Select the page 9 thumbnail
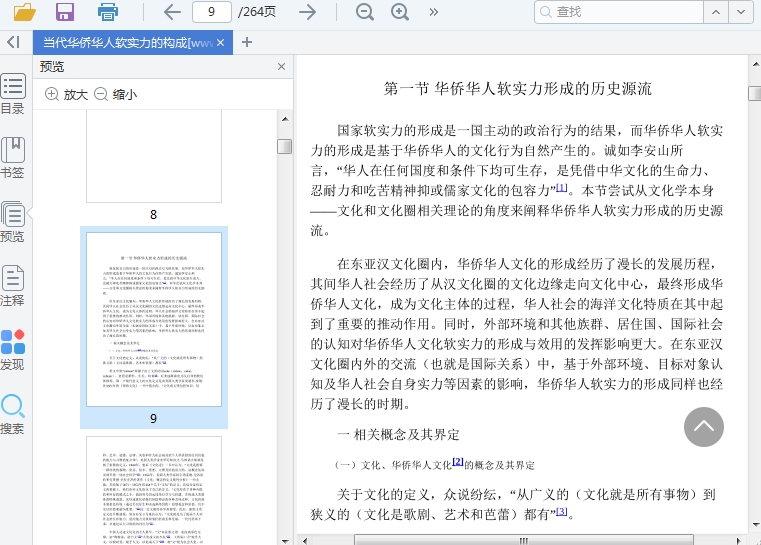Viewport: 761px width, 545px height. tap(154, 318)
